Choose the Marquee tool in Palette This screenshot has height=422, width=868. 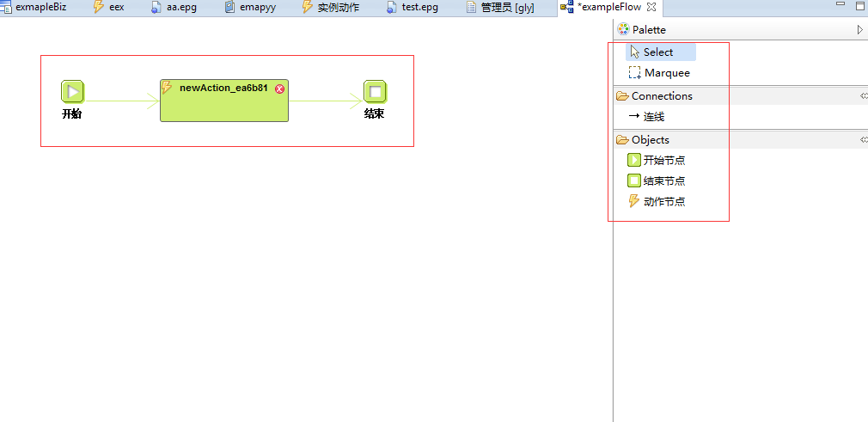(659, 73)
